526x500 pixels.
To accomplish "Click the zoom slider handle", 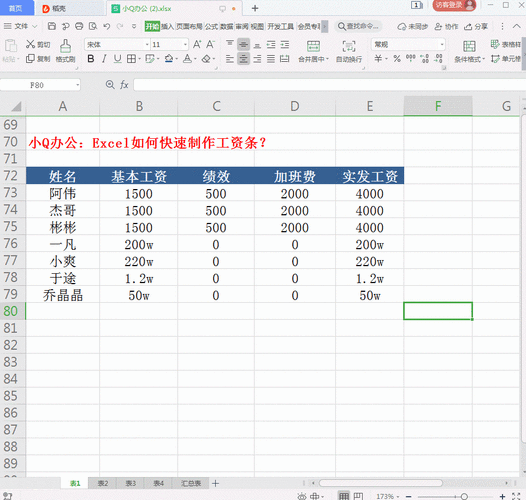I will tap(464, 496).
